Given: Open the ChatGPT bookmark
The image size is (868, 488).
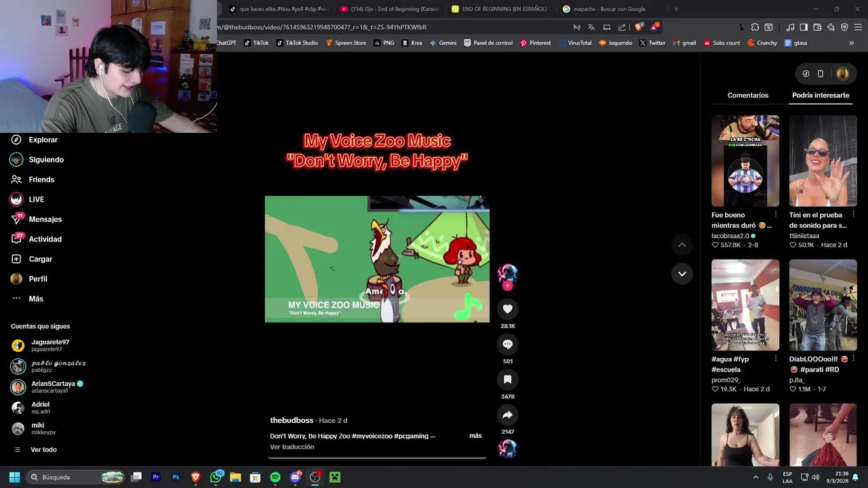Looking at the screenshot, I should pyautogui.click(x=226, y=43).
